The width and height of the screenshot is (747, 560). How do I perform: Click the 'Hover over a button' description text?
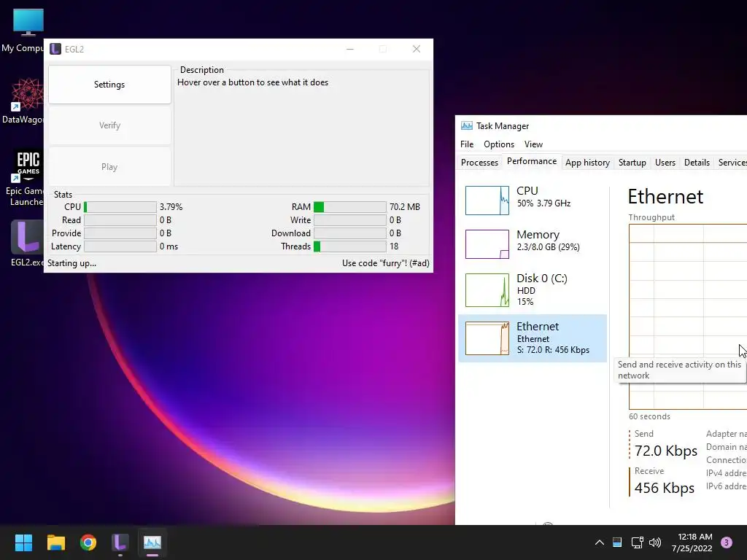click(252, 82)
